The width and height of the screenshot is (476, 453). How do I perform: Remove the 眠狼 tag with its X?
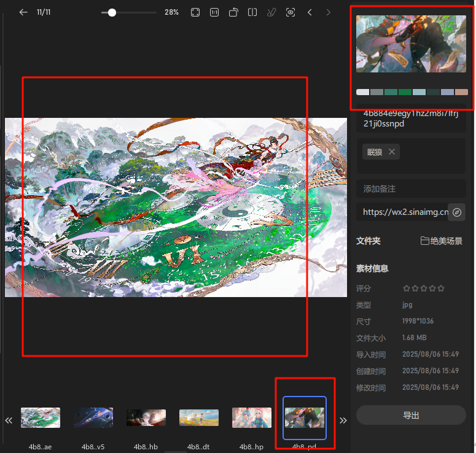(392, 152)
